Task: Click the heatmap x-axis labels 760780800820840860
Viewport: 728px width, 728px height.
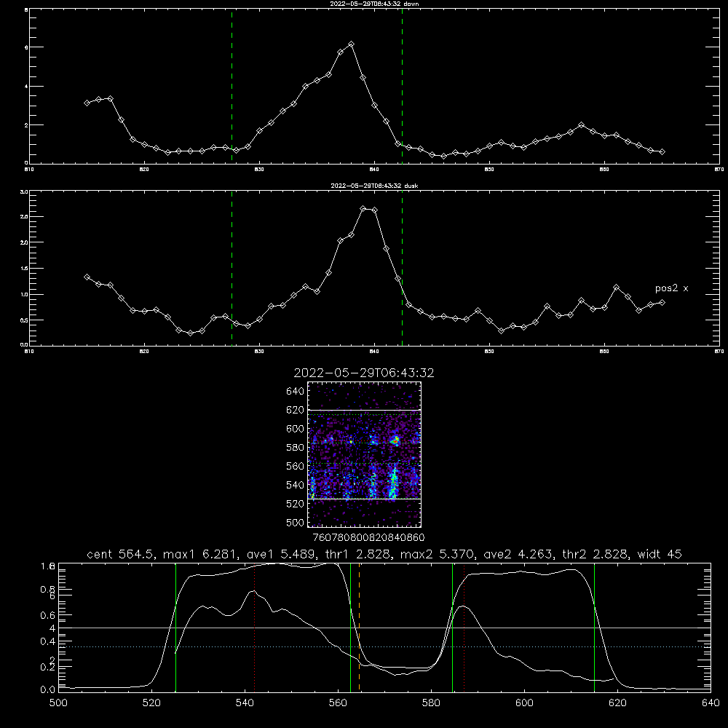Action: coord(369,537)
